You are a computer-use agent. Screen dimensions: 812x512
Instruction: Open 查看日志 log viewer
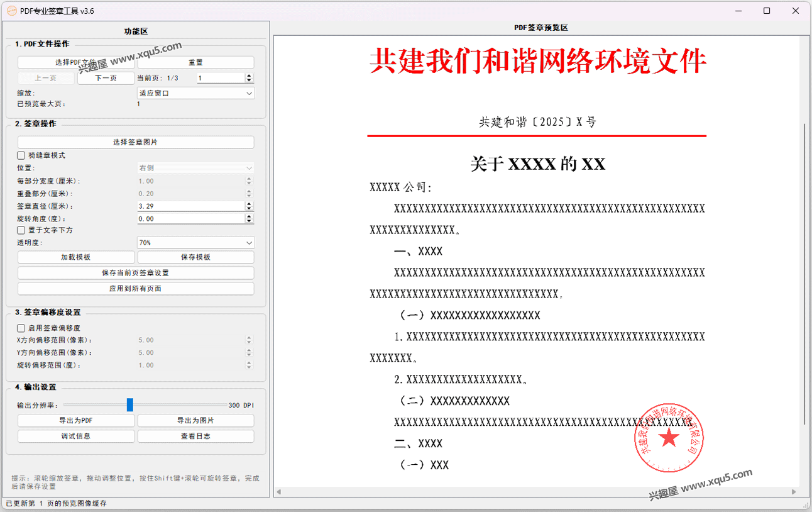(195, 436)
